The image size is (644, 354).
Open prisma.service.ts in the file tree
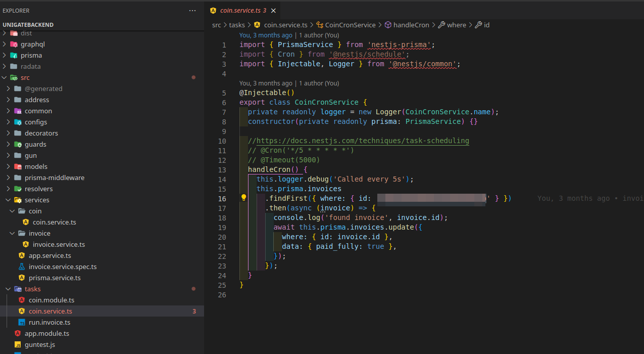click(55, 278)
